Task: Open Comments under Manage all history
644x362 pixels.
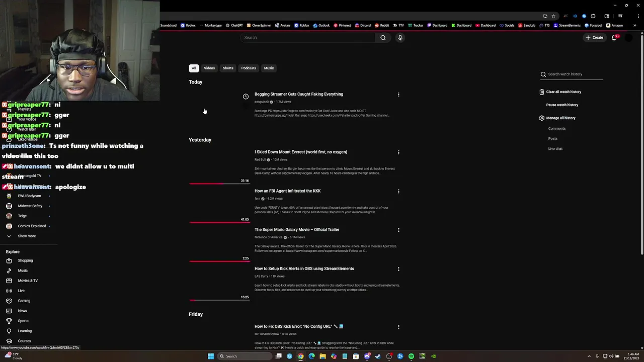Action: pos(557,129)
